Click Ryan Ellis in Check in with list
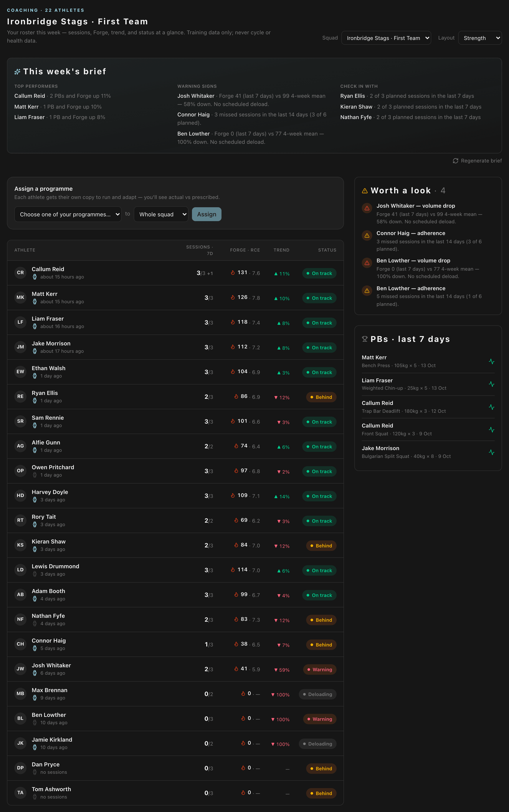Image resolution: width=509 pixels, height=812 pixels. coord(352,96)
